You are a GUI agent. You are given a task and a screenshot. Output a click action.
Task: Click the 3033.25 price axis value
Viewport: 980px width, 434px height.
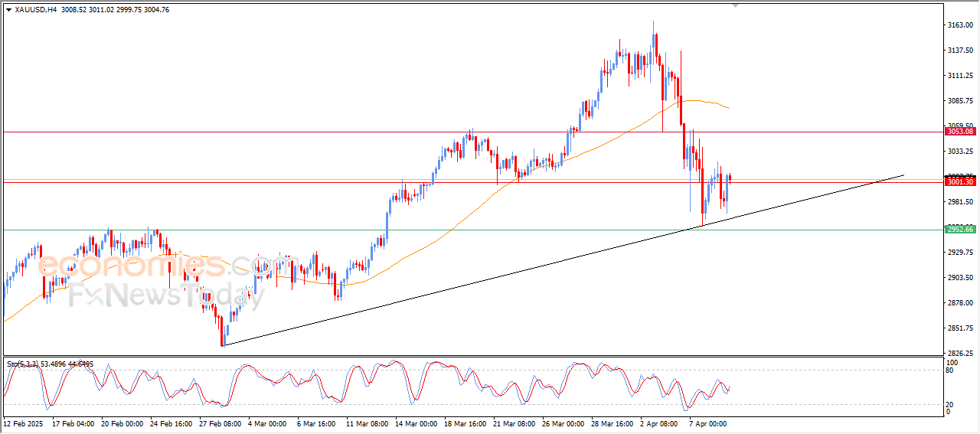960,152
